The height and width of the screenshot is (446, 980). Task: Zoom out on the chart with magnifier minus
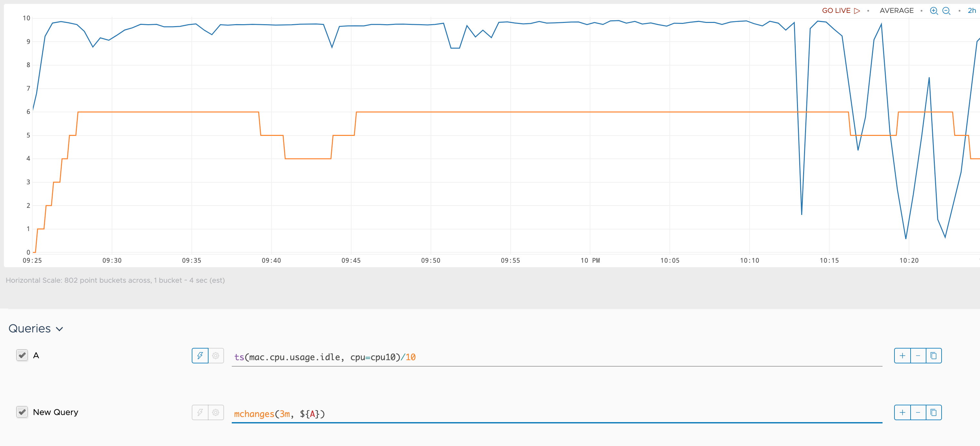point(946,11)
